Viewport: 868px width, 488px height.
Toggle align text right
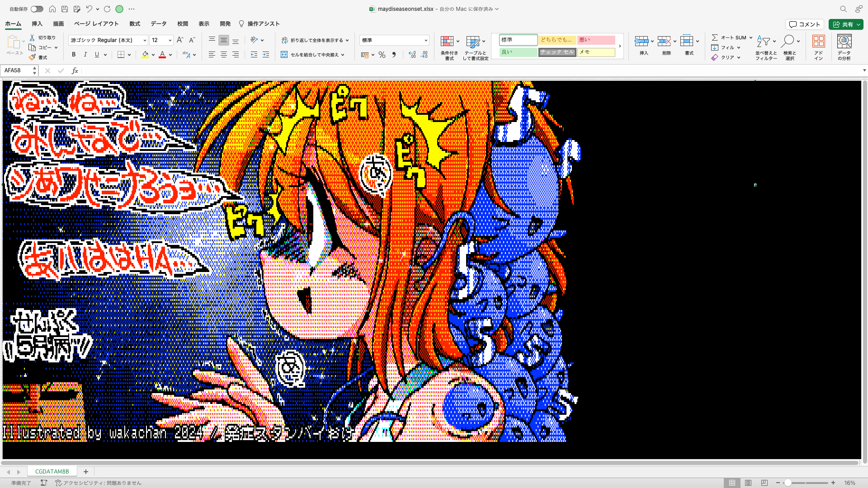click(235, 55)
